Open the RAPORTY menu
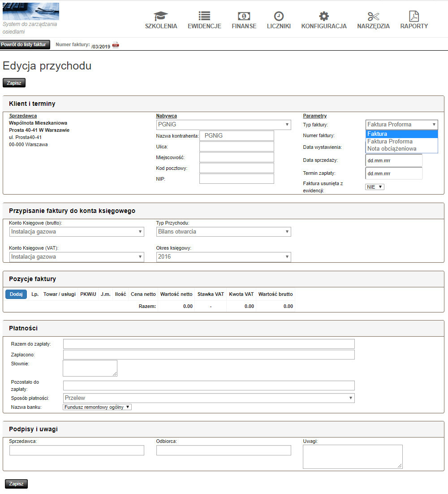 click(414, 26)
